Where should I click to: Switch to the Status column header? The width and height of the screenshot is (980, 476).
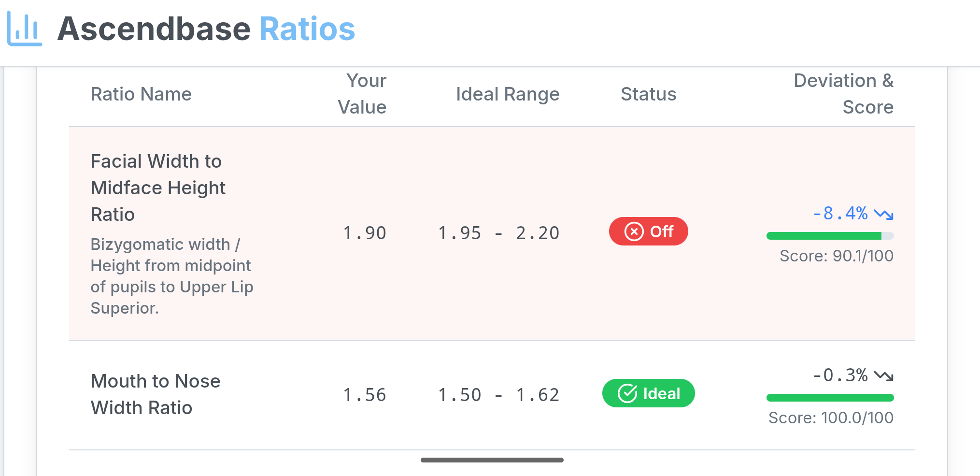[648, 94]
